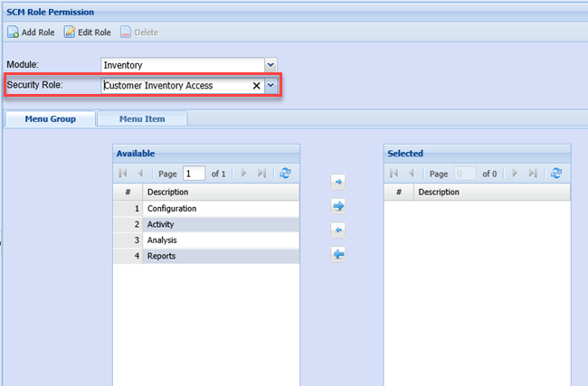Remove all items back to Available

pos(339,255)
